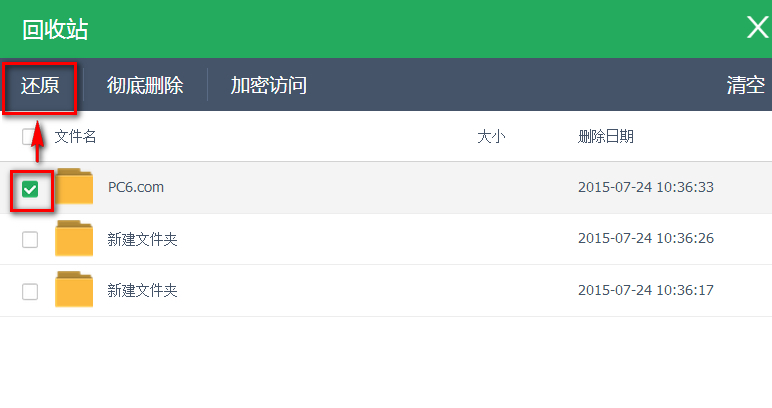Check the box for folder deleted at 10:36:26
Screen dimensions: 772x408
pos(30,239)
